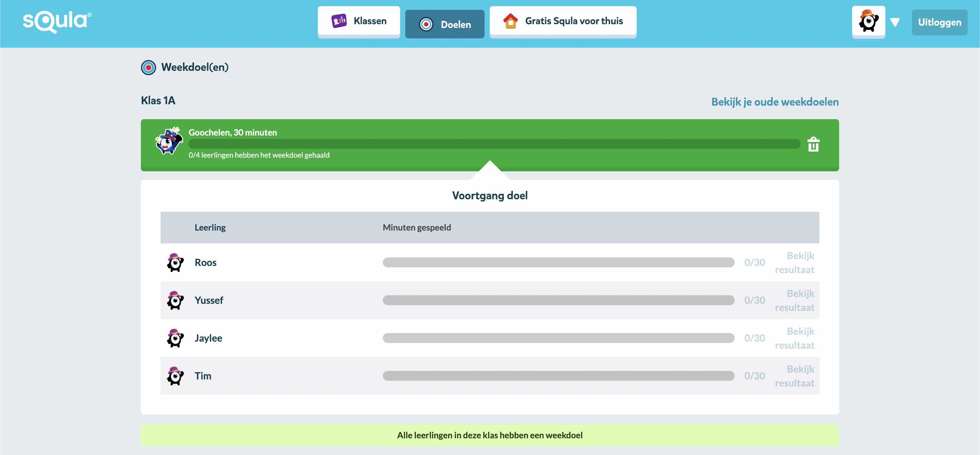Click Yussef's minutes progress bar

[x=558, y=300]
